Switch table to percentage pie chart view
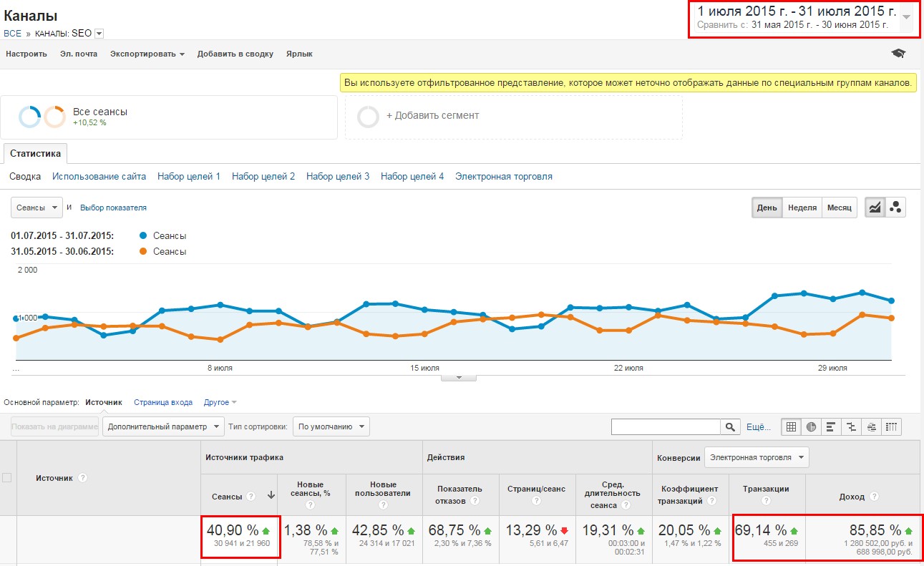Screen dimensions: 924x566 [x=811, y=426]
